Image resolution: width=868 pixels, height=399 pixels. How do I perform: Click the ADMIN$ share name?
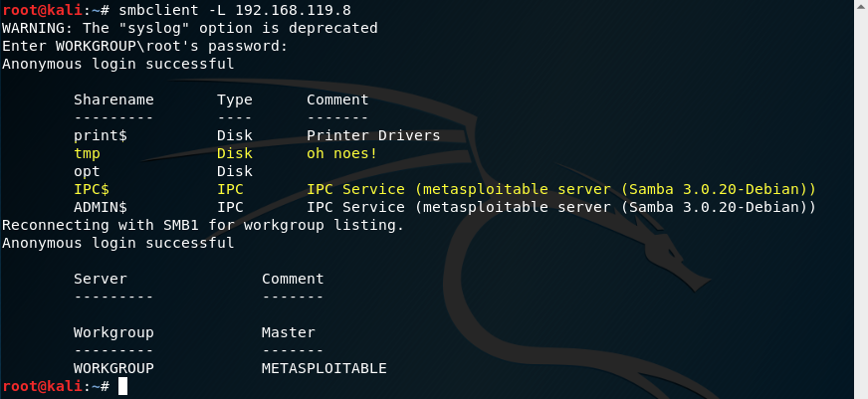(101, 207)
